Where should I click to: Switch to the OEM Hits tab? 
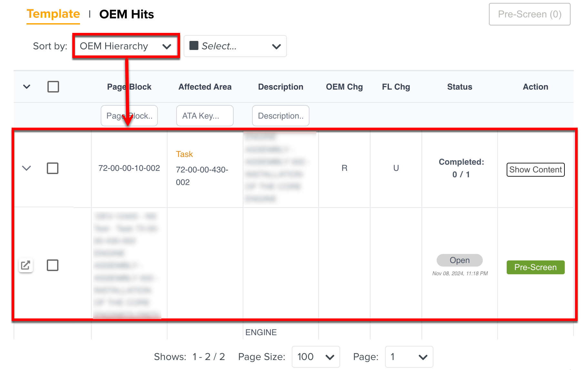pos(127,14)
